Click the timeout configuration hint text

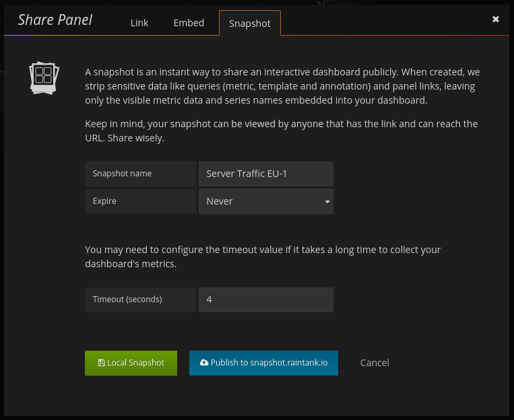263,256
